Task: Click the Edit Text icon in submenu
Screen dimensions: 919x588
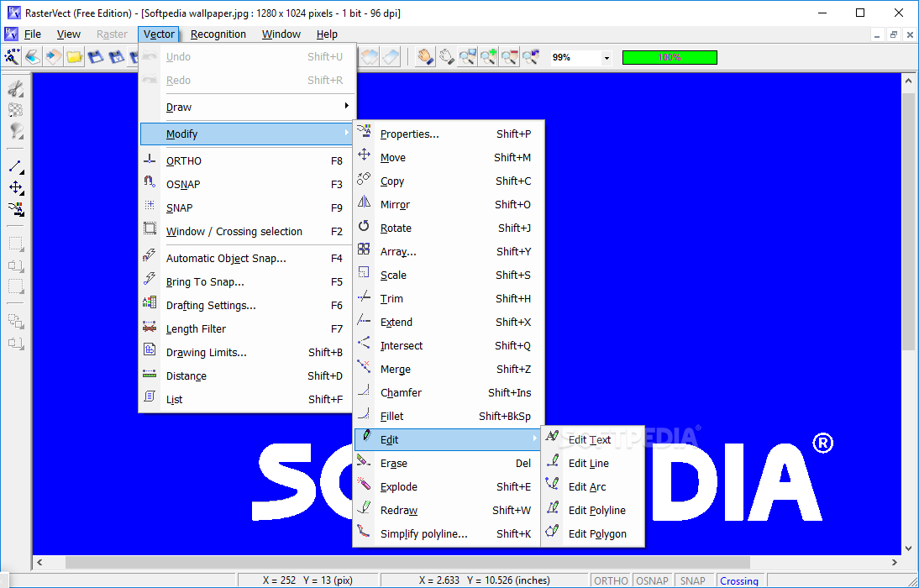Action: [552, 436]
